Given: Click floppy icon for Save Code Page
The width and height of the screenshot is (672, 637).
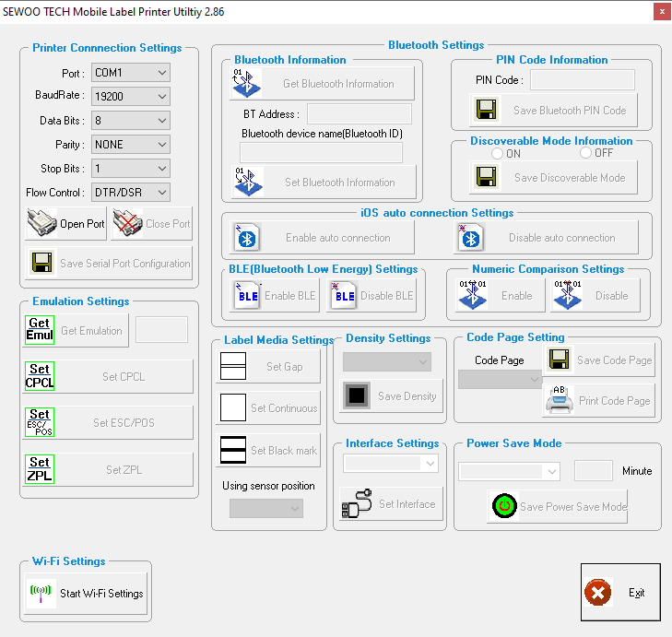Looking at the screenshot, I should tap(559, 360).
